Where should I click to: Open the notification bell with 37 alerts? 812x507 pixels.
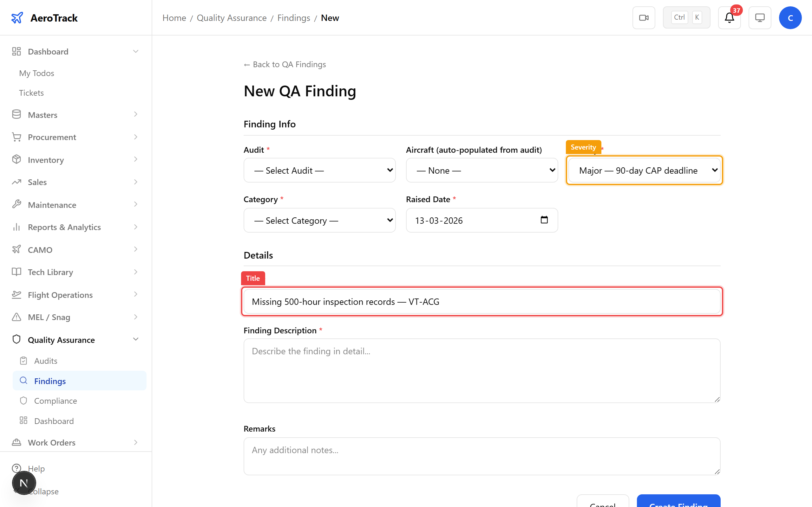coord(729,17)
